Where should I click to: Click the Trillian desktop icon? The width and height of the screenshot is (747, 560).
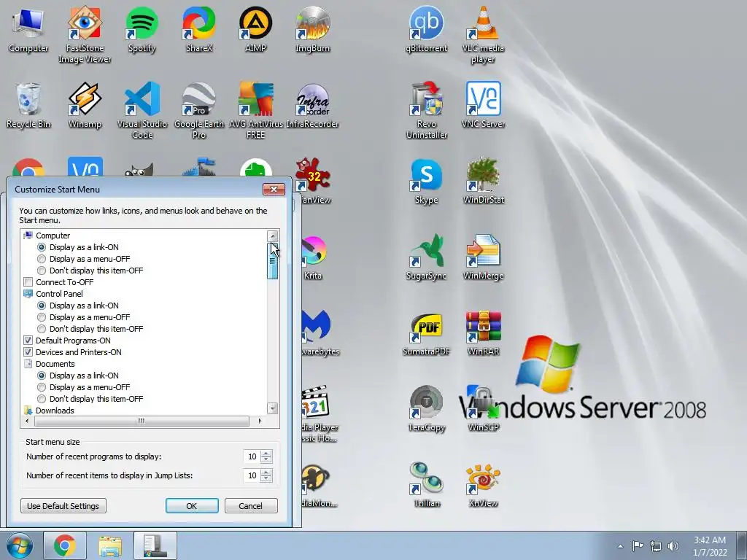point(426,485)
